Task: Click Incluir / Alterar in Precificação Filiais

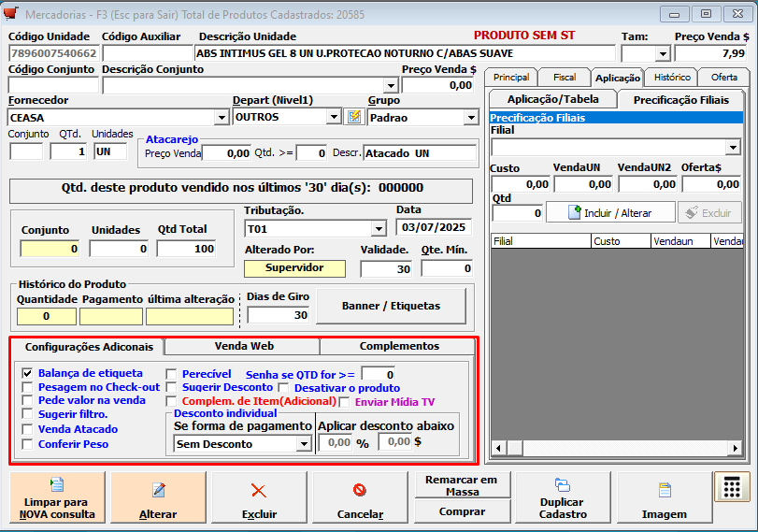Action: tap(610, 213)
